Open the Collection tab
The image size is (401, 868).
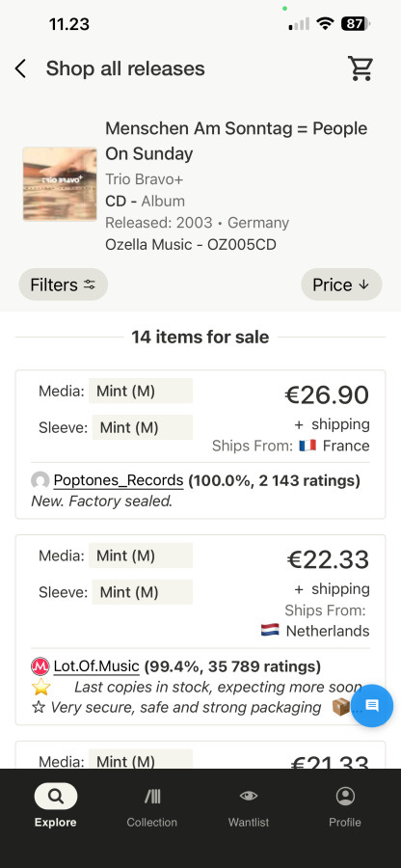pos(152,807)
